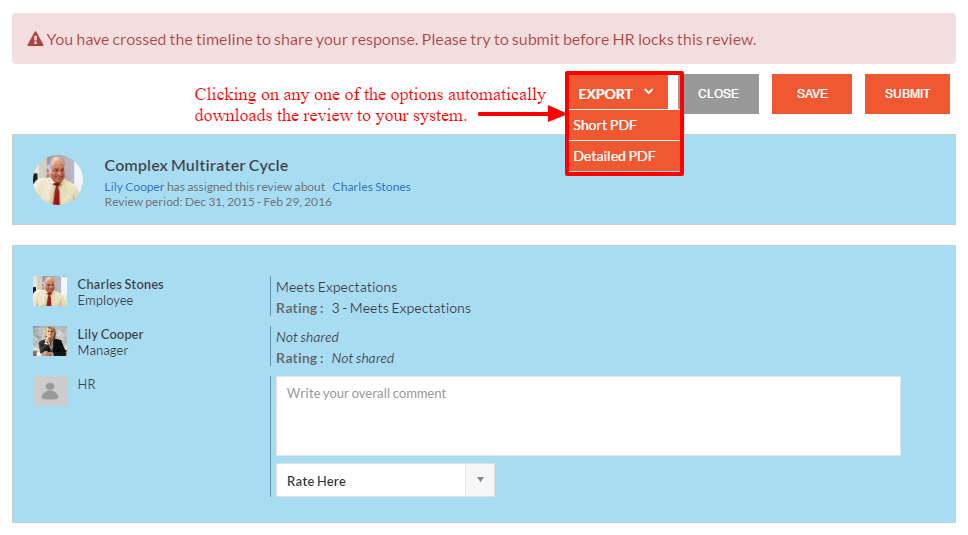Click the EXPORT chevron arrow icon
Screen dimensions: 968x535
tap(648, 91)
